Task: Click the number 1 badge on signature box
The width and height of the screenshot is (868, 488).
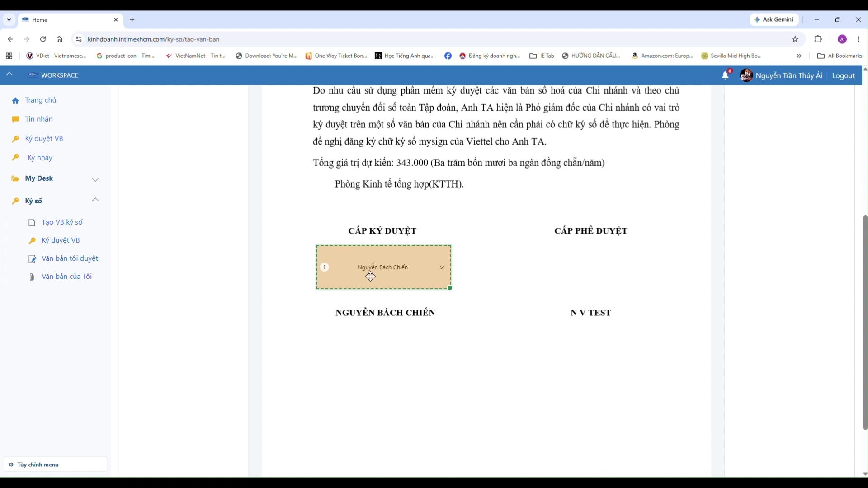Action: 325,267
